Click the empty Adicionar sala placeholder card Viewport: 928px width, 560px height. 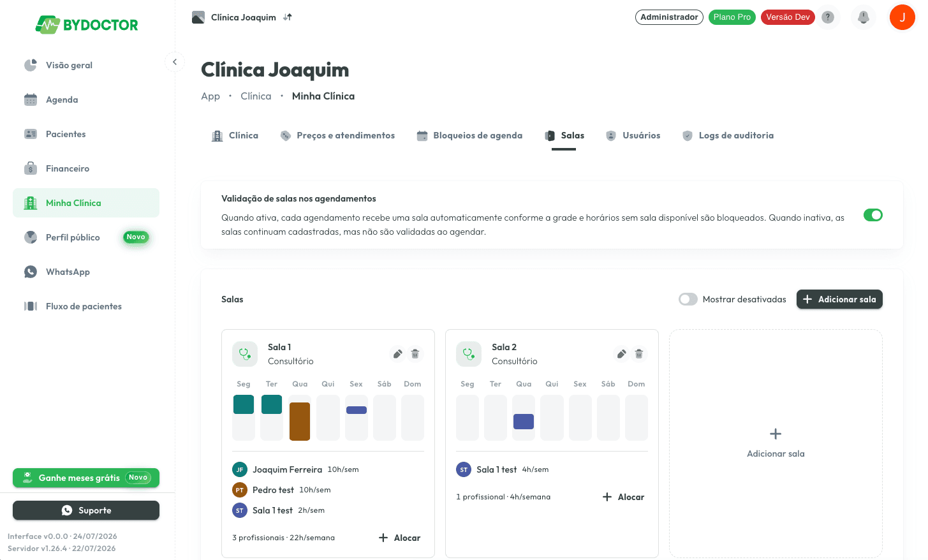776,443
